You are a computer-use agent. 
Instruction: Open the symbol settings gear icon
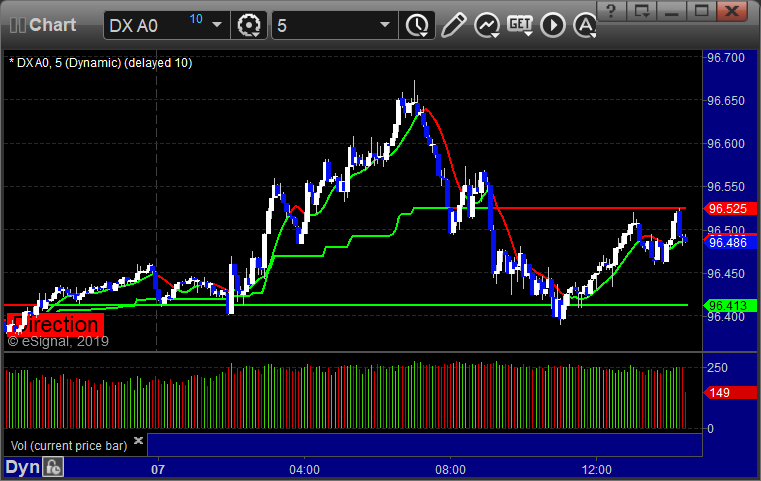[x=248, y=25]
